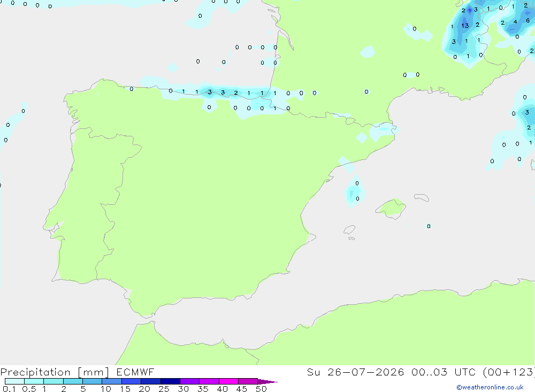The height and width of the screenshot is (392, 535).
Task: Click the 2–5 mm legend color swatch
Action: click(73, 381)
